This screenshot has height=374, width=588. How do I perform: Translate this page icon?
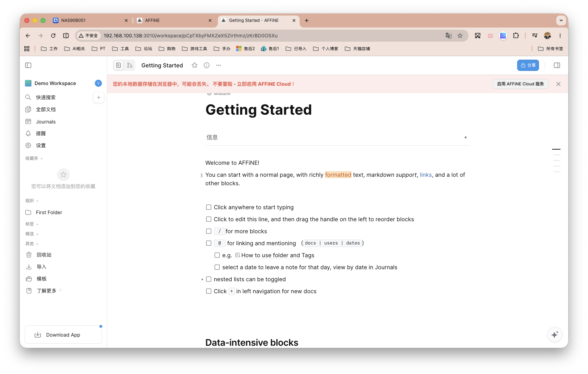pos(449,36)
